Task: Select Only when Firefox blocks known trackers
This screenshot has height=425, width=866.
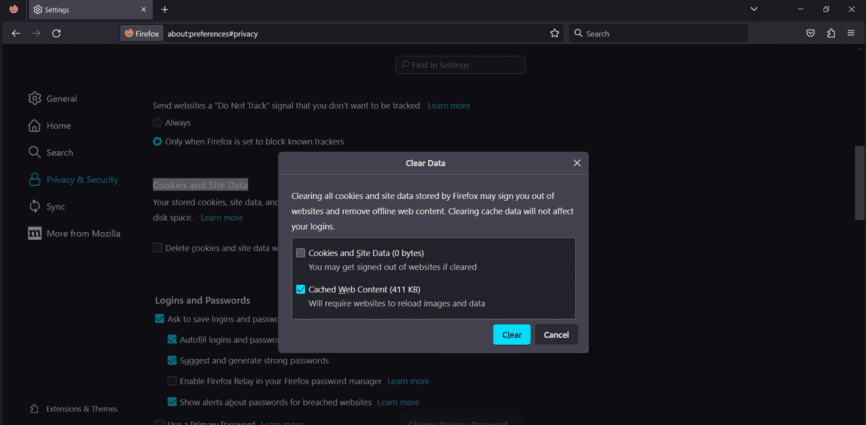Action: (157, 141)
